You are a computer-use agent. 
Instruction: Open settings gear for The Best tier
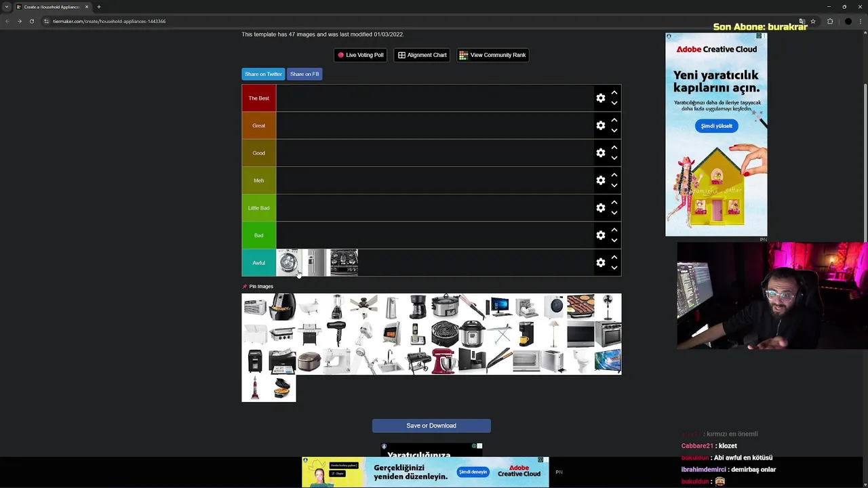coord(600,98)
